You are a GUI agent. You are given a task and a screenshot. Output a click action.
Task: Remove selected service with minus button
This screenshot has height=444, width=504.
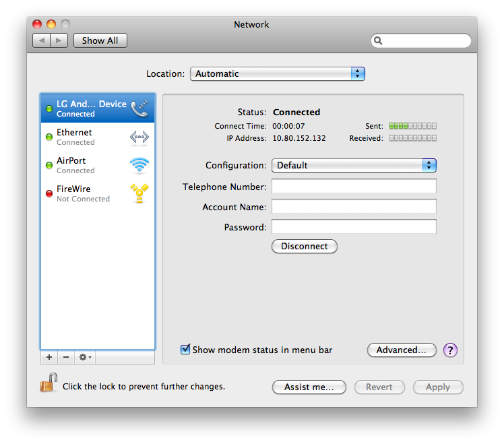click(66, 357)
